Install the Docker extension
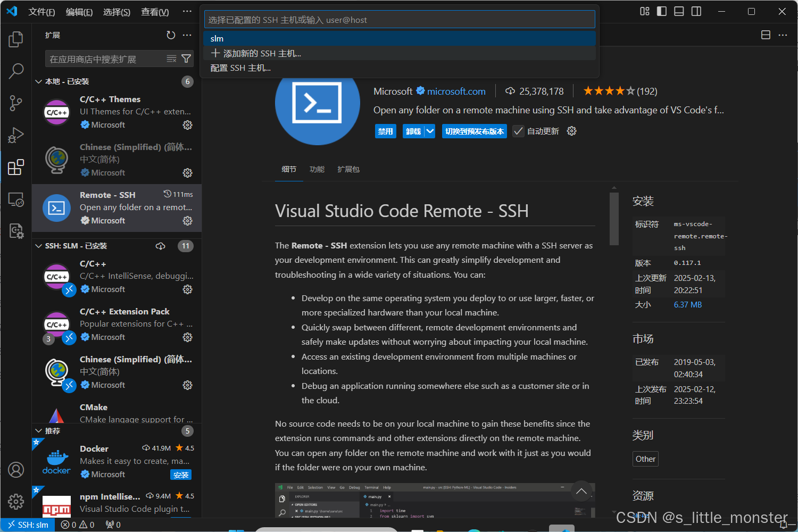Screen dimensions: 798x532 [x=181, y=475]
